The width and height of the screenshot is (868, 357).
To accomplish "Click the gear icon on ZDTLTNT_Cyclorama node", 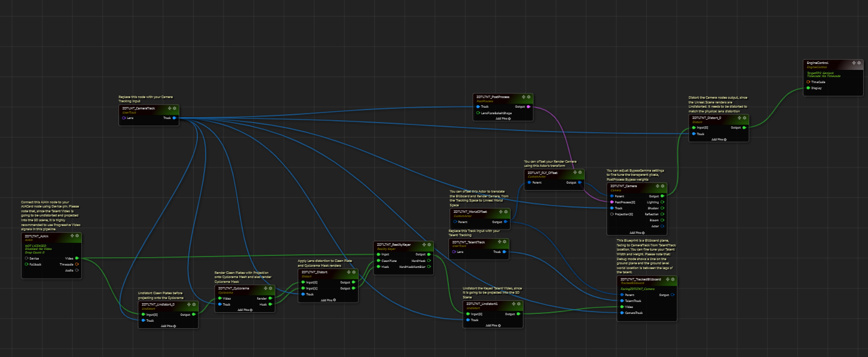I will click(270, 288).
